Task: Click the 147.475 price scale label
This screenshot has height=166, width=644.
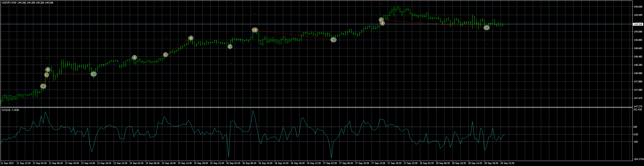Action: (638, 98)
